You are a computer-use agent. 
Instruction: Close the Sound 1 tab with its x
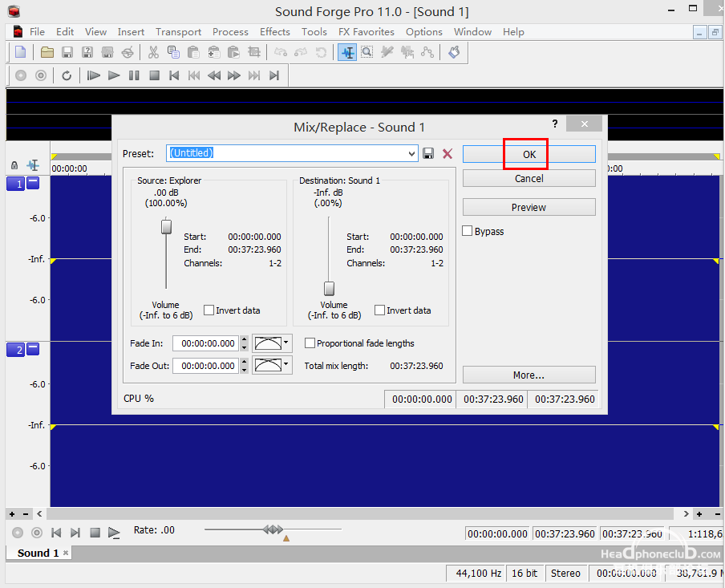coord(66,553)
